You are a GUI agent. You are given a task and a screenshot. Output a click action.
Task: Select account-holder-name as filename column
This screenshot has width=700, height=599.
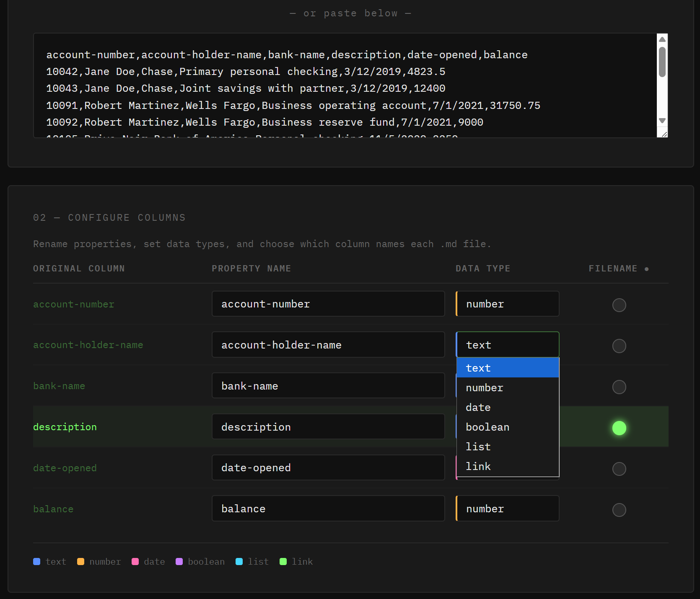[619, 346]
